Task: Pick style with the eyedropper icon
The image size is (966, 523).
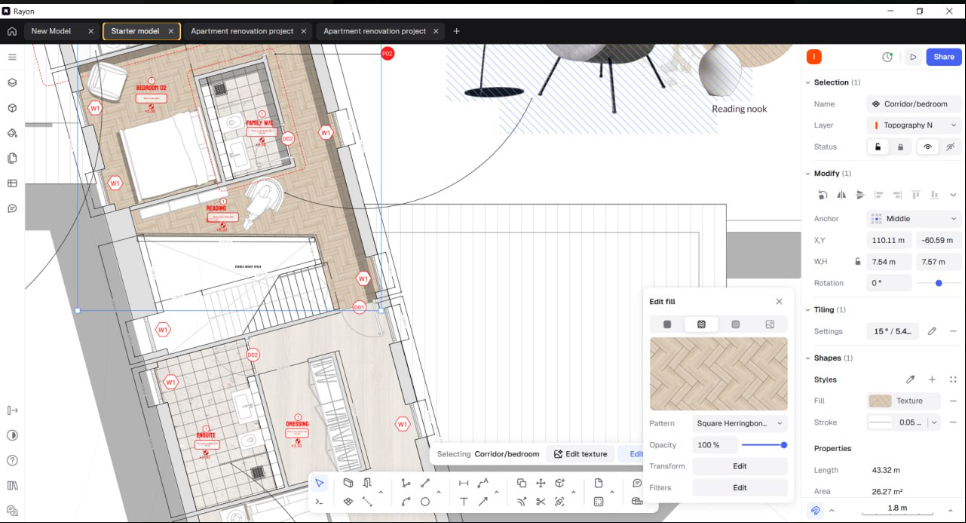Action: 910,379
